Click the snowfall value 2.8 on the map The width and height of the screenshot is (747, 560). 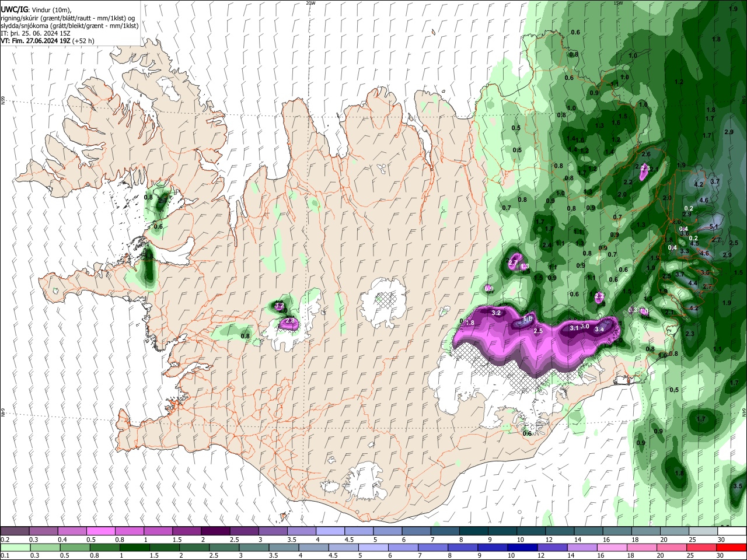point(289,321)
